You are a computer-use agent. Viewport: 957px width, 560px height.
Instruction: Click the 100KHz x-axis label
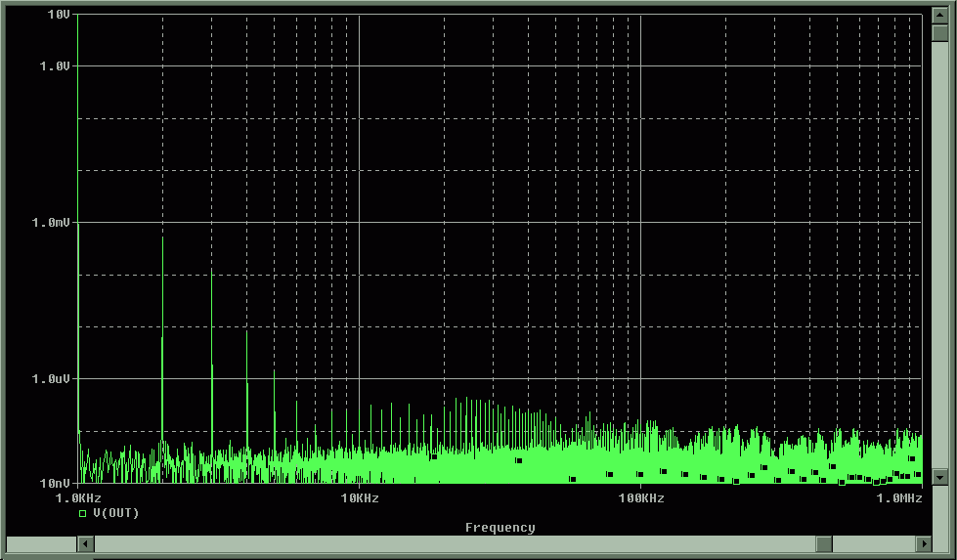pos(639,498)
